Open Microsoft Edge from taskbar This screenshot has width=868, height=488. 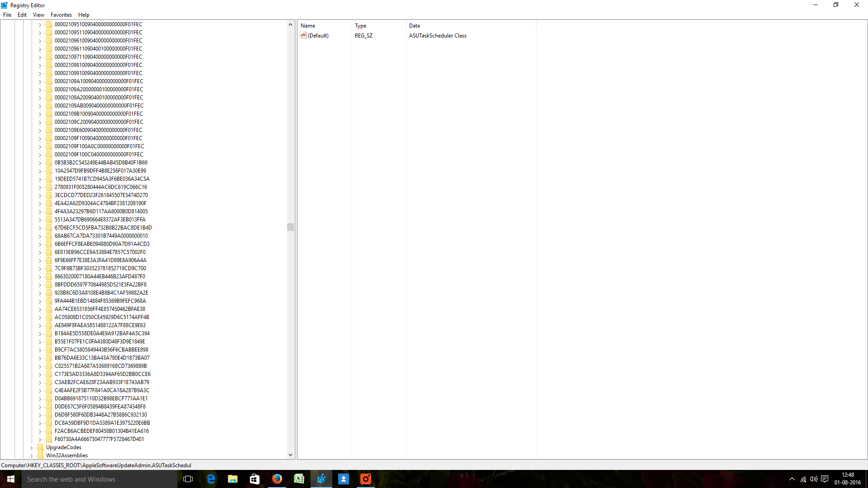point(211,479)
